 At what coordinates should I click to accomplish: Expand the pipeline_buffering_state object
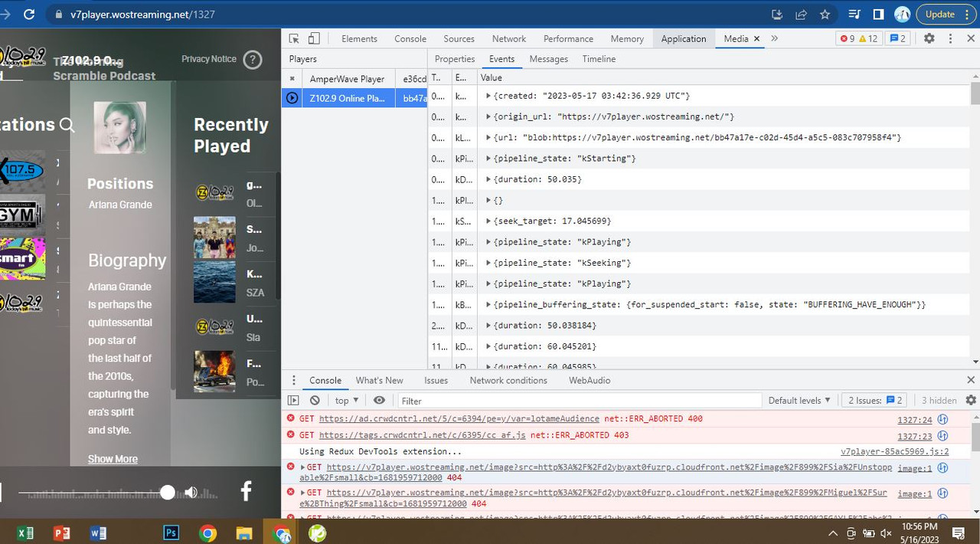click(x=488, y=304)
